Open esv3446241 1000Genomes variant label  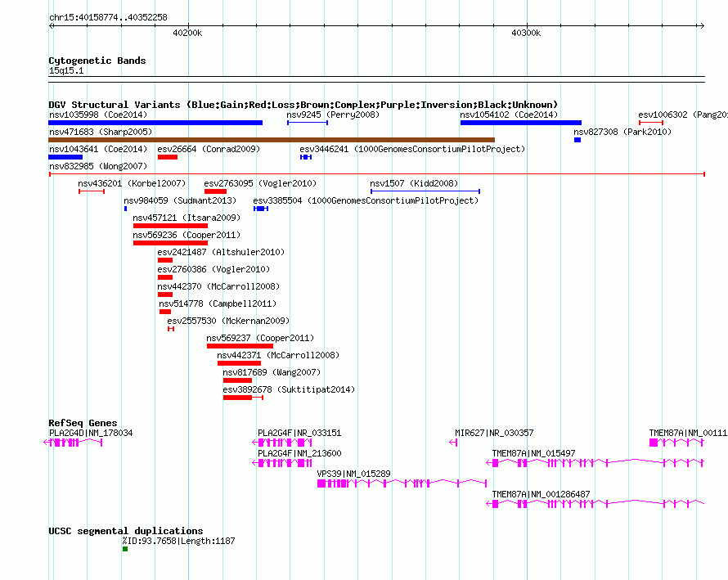pyautogui.click(x=412, y=149)
